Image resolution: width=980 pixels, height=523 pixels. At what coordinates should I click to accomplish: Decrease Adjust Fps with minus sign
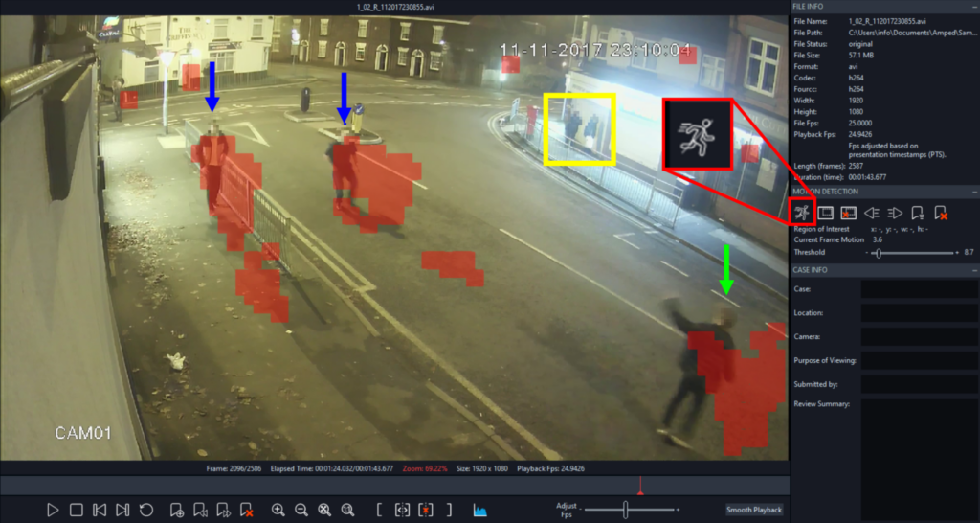(x=580, y=510)
